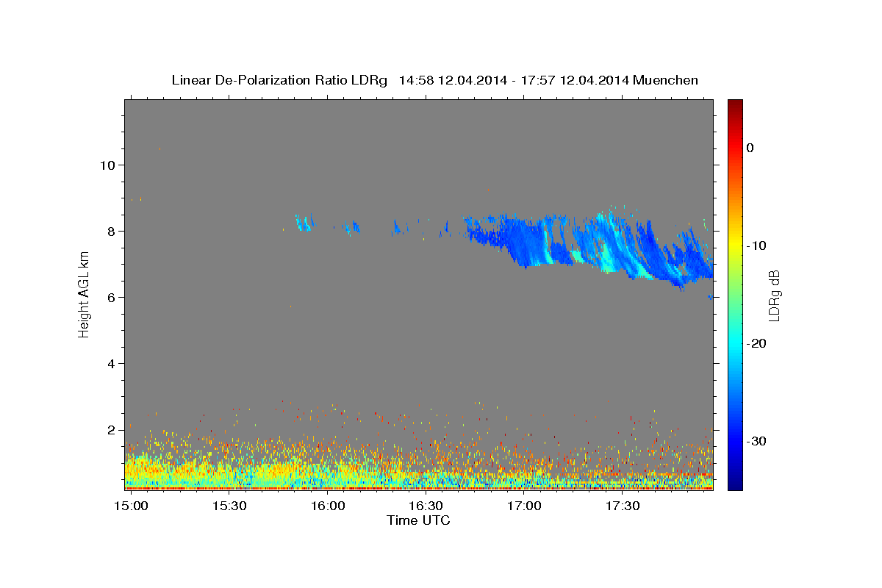Click the "LDRg dB" colorbar label
This screenshot has width=882, height=588.
click(x=773, y=295)
